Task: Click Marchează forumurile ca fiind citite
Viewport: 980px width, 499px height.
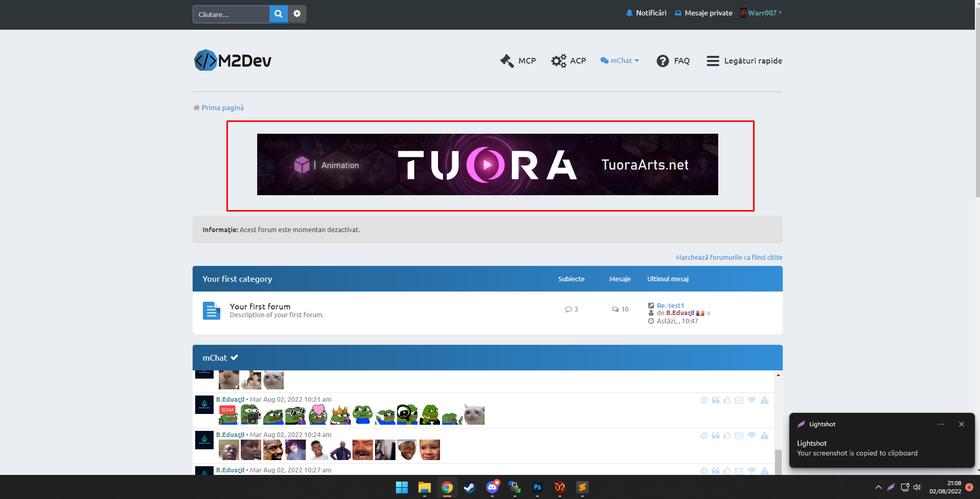Action: pyautogui.click(x=729, y=257)
